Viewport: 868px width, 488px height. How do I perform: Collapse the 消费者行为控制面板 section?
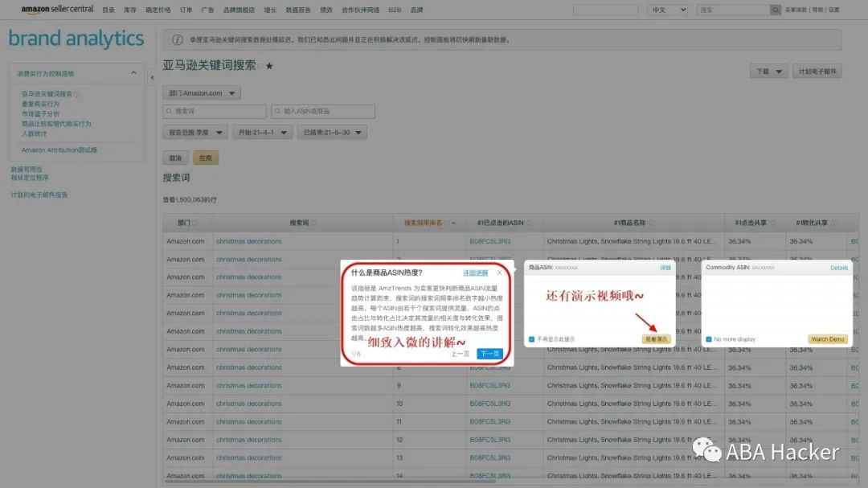(133, 73)
